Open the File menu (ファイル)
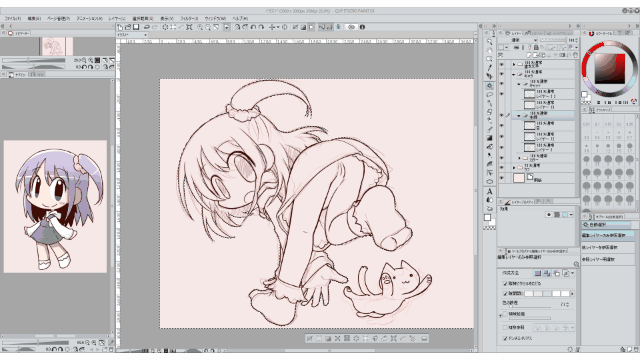The image size is (640, 360). click(12, 18)
